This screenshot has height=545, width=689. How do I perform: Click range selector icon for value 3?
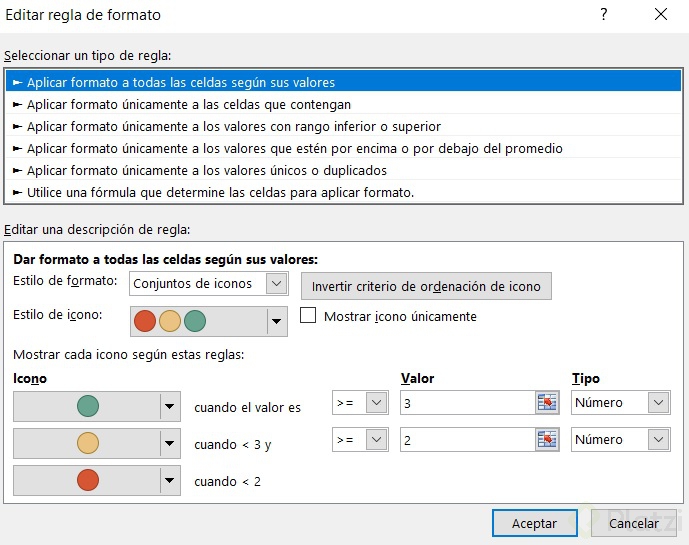pos(547,403)
